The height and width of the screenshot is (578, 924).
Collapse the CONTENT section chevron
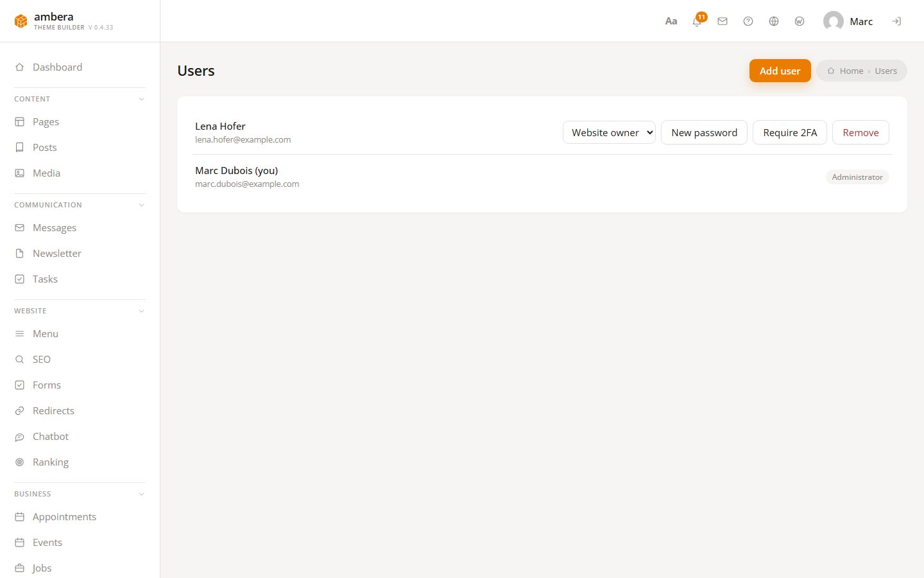pyautogui.click(x=142, y=99)
